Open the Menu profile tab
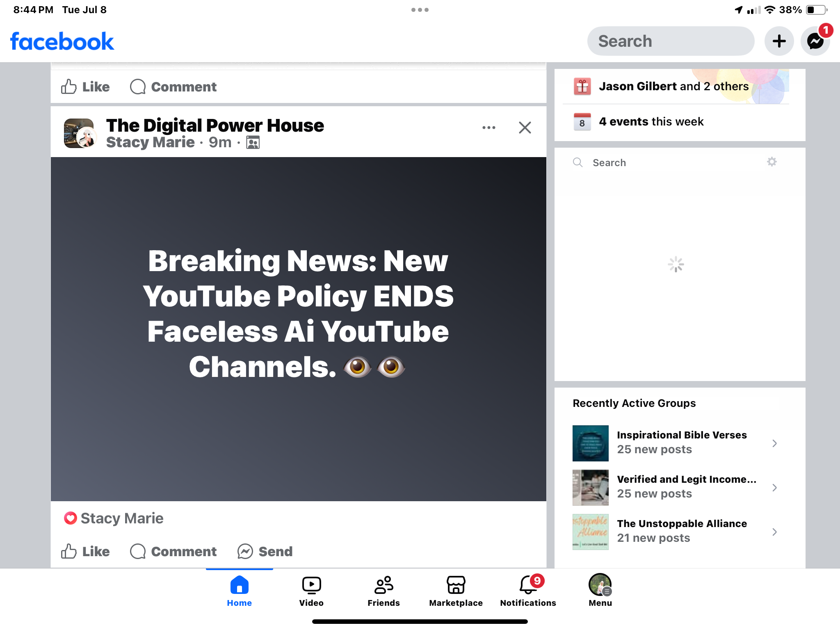 tap(600, 591)
